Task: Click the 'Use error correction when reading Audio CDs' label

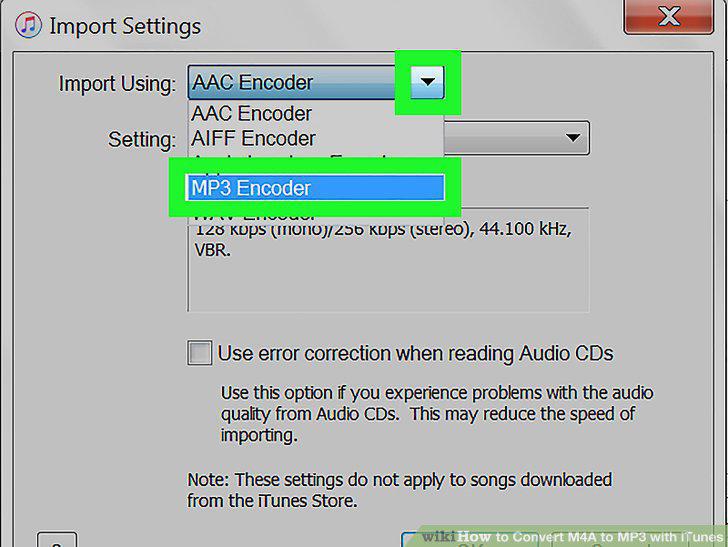Action: pos(416,353)
